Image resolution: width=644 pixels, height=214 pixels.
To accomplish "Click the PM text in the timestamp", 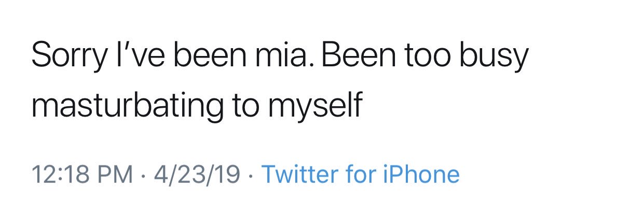I will point(116,174).
